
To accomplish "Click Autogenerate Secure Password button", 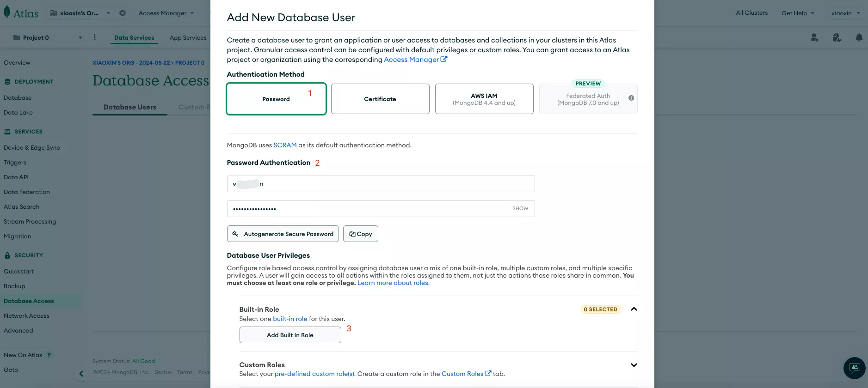I will pyautogui.click(x=283, y=234).
